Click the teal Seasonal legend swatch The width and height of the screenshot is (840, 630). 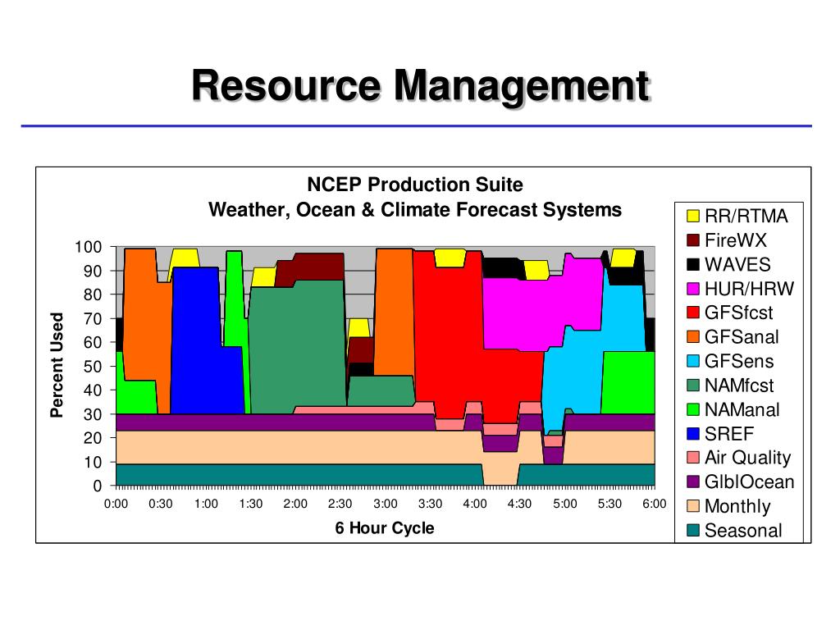point(692,531)
